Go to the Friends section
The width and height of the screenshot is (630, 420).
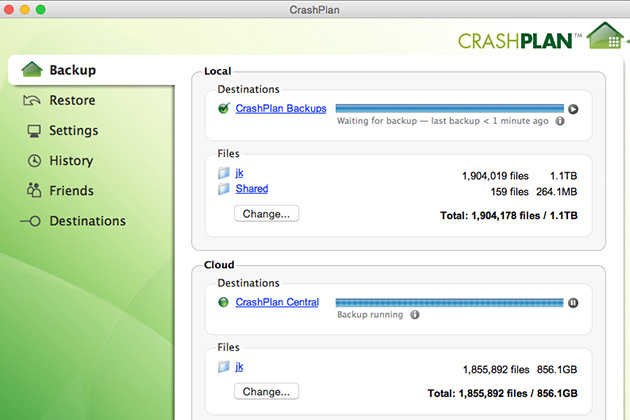tap(72, 191)
